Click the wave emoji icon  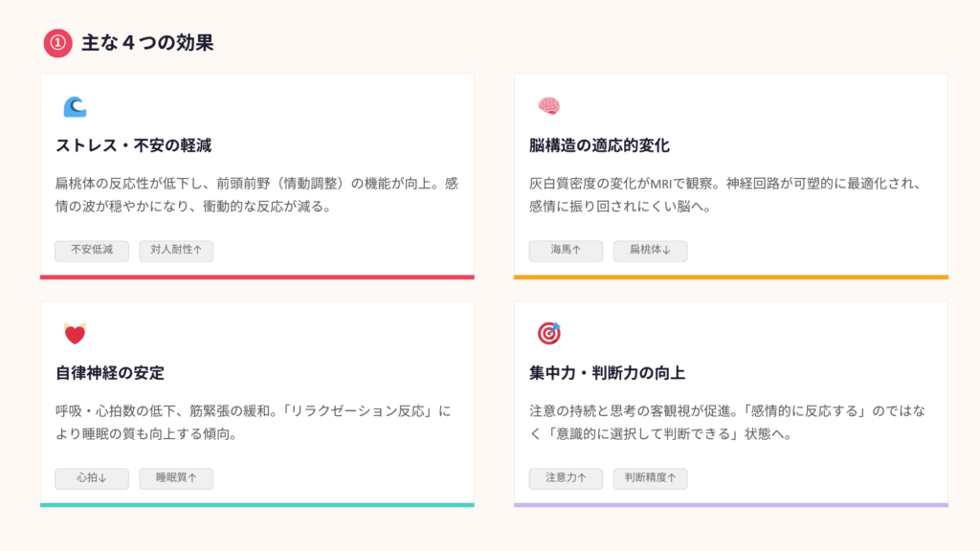(74, 106)
